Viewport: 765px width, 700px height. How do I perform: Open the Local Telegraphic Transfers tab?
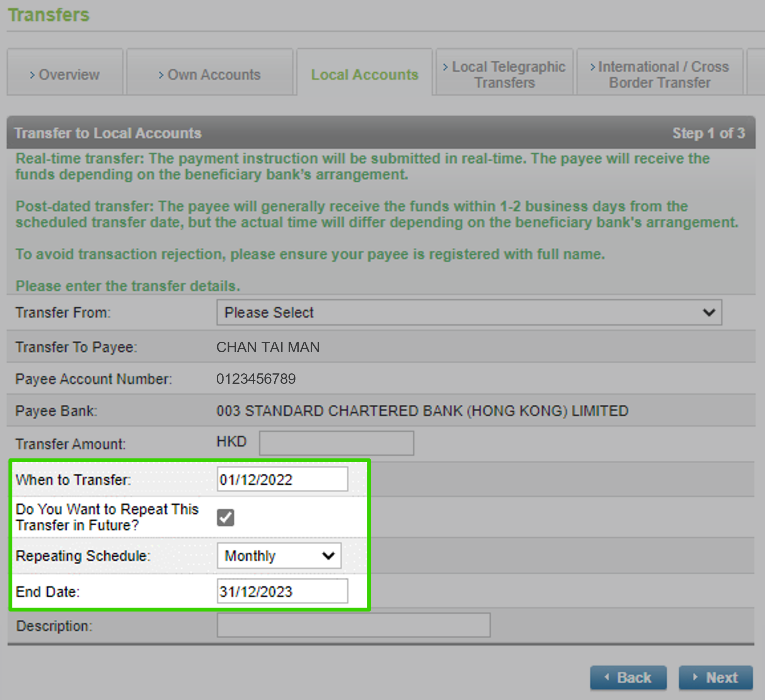503,73
